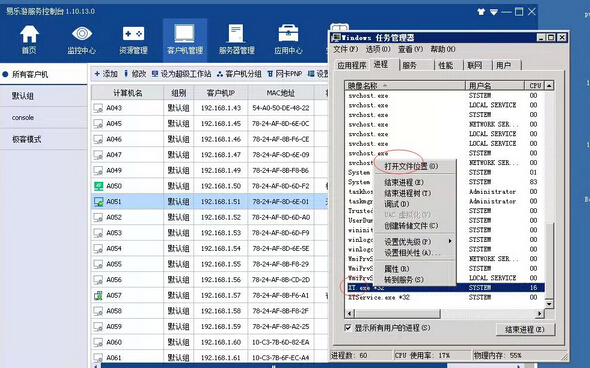Click the A060 client icon
This screenshot has height=368, width=590.
pos(98,342)
